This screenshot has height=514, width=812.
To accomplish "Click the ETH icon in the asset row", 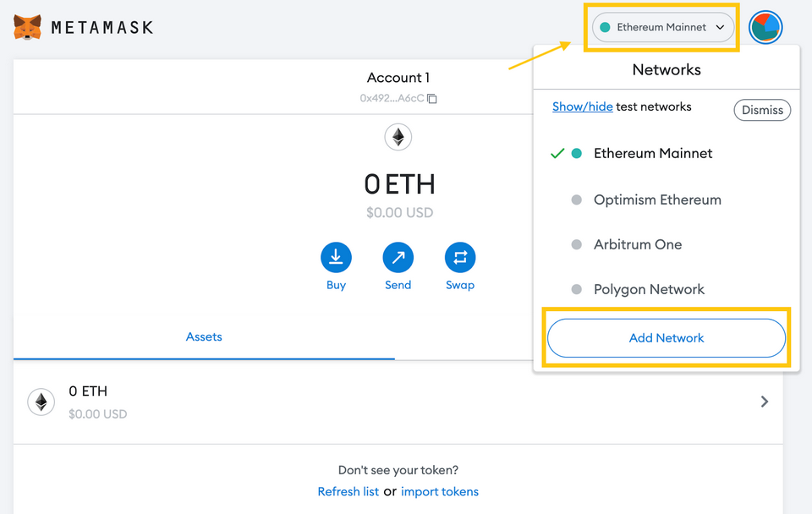I will tap(41, 402).
